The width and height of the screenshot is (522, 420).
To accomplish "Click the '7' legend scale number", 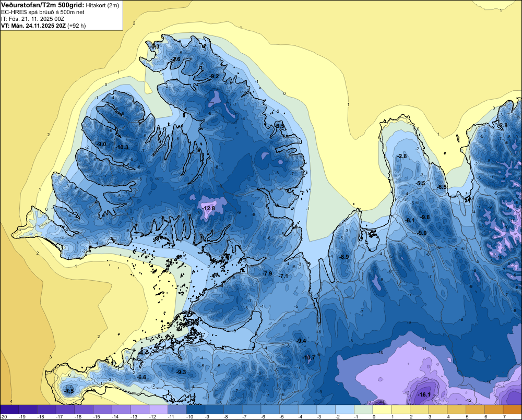I will coord(504,417).
